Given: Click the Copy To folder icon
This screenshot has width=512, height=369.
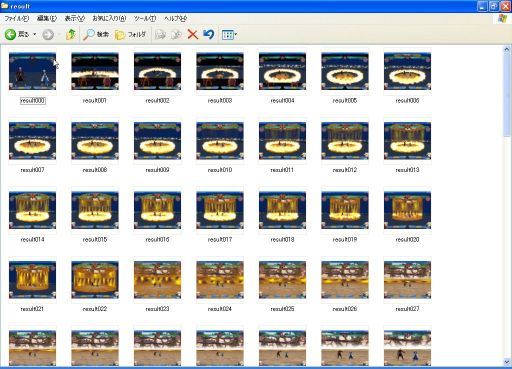Looking at the screenshot, I should (176, 34).
